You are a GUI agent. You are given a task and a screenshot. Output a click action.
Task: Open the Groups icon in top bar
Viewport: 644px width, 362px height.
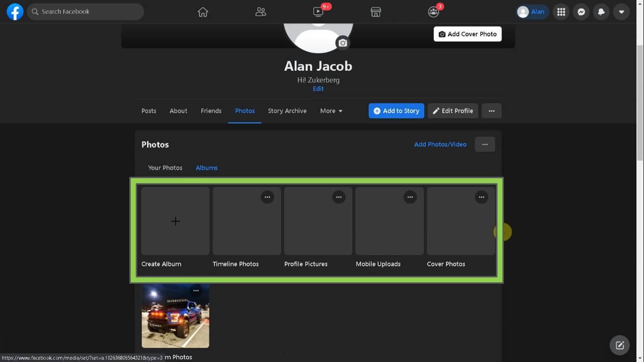434,12
